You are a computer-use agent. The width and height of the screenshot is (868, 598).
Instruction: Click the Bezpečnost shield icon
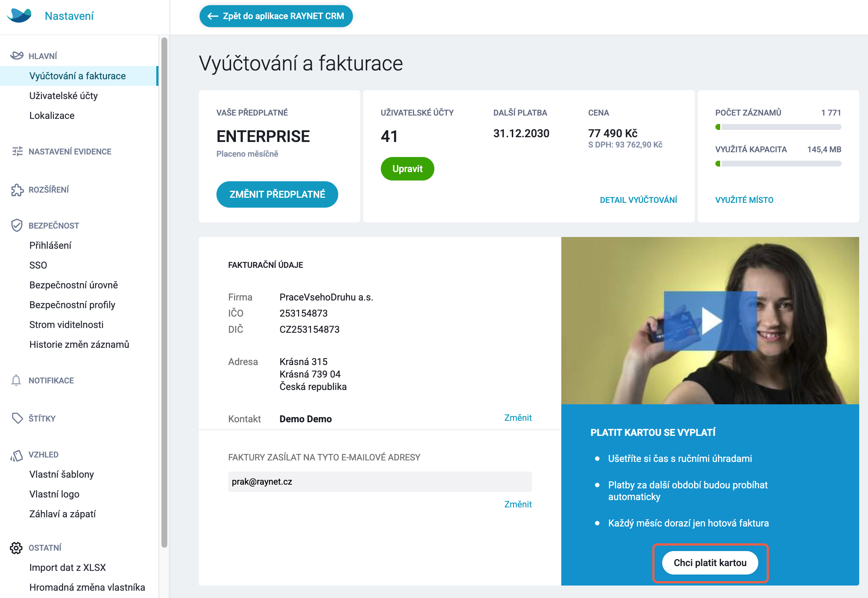coord(17,225)
